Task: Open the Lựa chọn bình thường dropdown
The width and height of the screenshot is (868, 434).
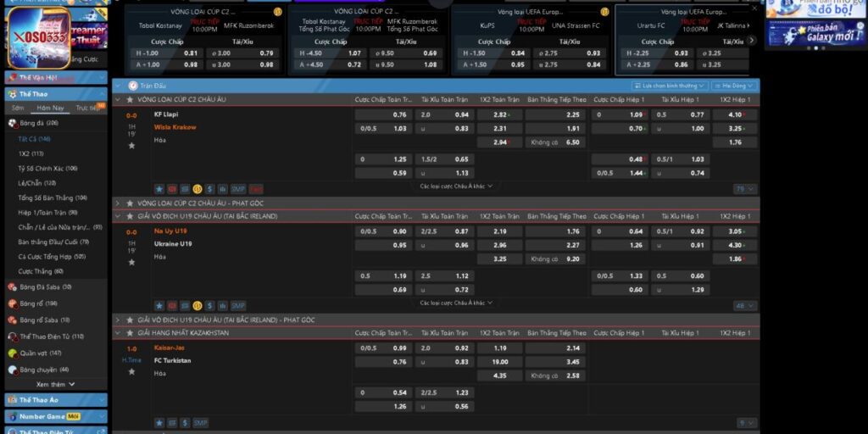Action: tap(669, 86)
